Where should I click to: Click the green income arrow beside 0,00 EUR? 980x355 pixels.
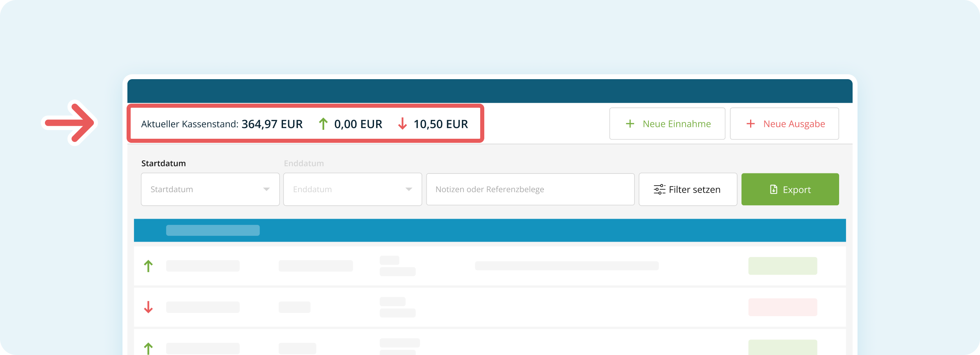323,124
